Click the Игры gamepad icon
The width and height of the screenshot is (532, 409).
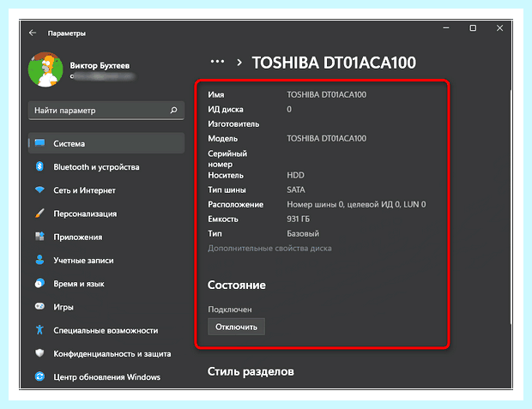pos(39,306)
